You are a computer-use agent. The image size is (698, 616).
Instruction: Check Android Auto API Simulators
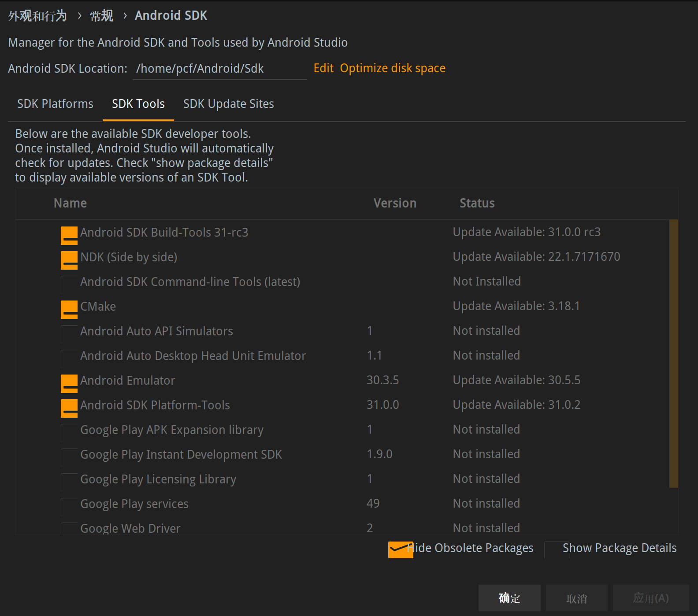69,334
